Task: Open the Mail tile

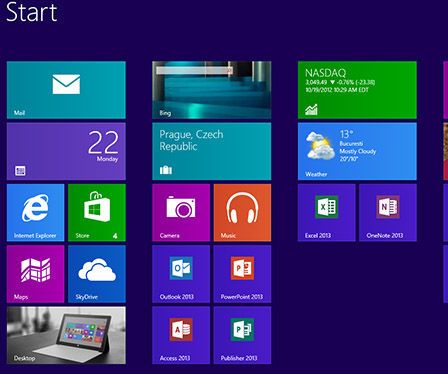Action: (x=66, y=90)
